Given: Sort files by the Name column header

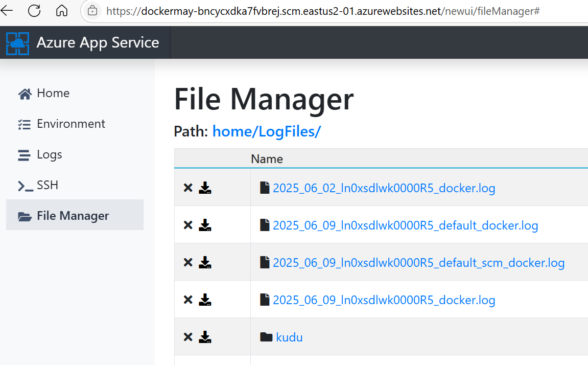Looking at the screenshot, I should tap(266, 158).
